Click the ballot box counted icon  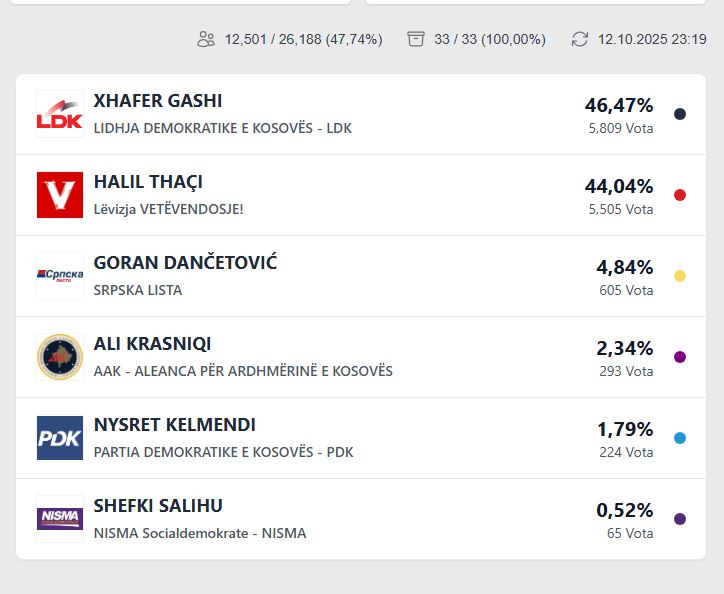coord(416,39)
